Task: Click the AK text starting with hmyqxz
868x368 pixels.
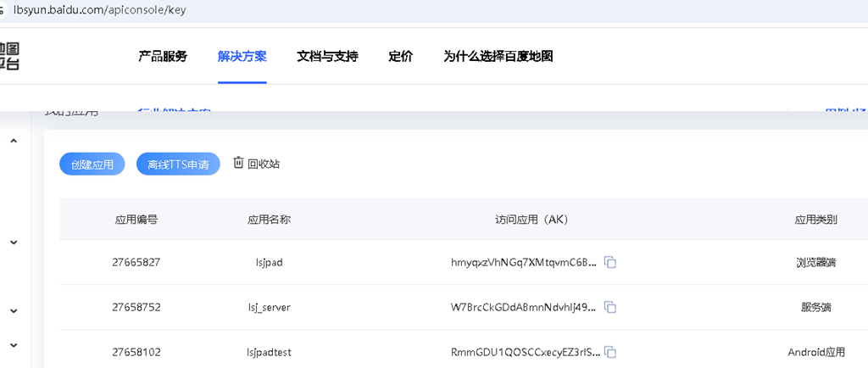Action: (x=524, y=262)
